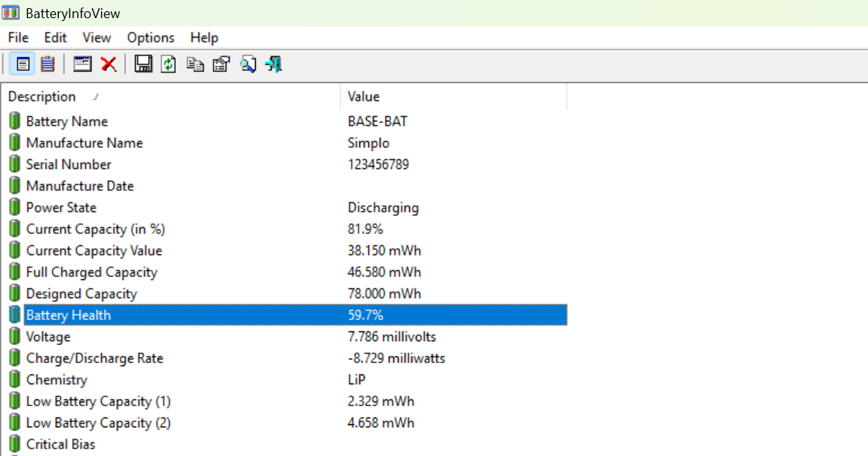Image resolution: width=868 pixels, height=456 pixels.
Task: Click battery icon beside Low Battery Capacity (1)
Action: [15, 401]
